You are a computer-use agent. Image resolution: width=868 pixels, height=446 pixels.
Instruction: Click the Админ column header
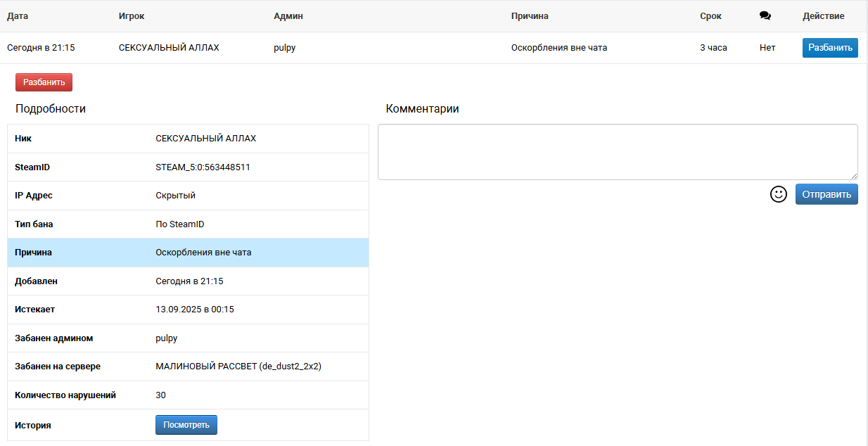[x=288, y=16]
